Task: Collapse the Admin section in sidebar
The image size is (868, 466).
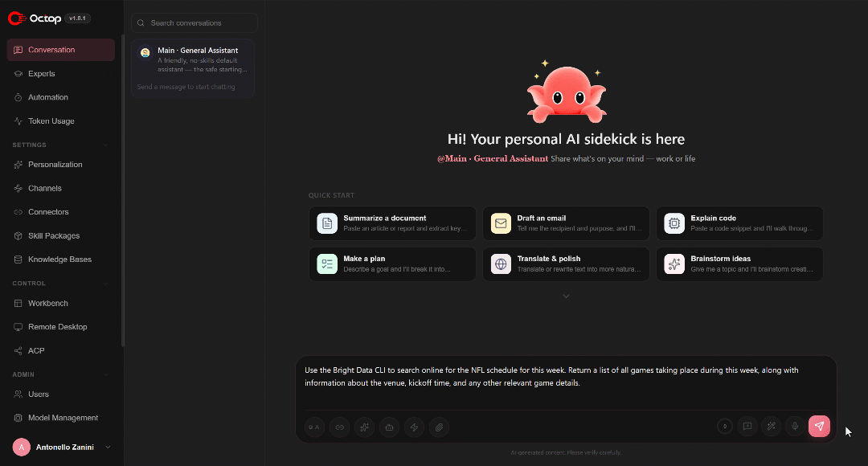Action: coord(106,374)
